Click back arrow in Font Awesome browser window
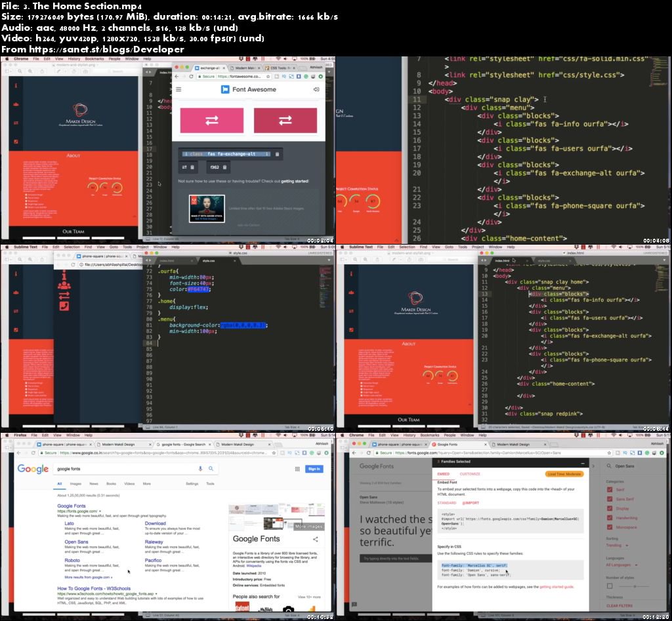The image size is (672, 621). click(x=177, y=76)
